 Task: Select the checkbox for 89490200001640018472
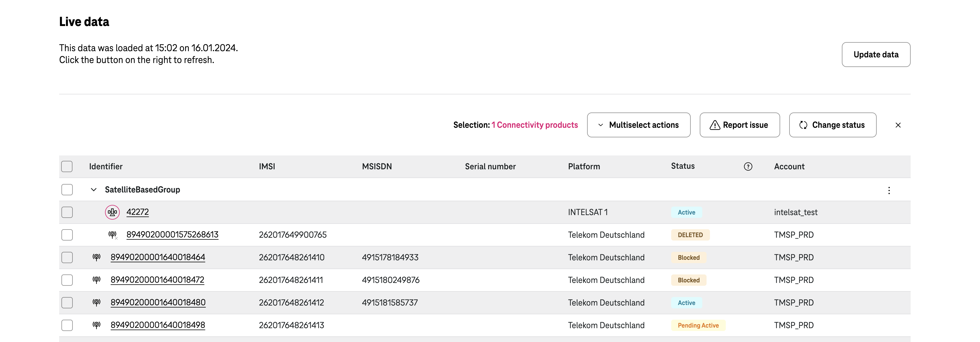67,280
